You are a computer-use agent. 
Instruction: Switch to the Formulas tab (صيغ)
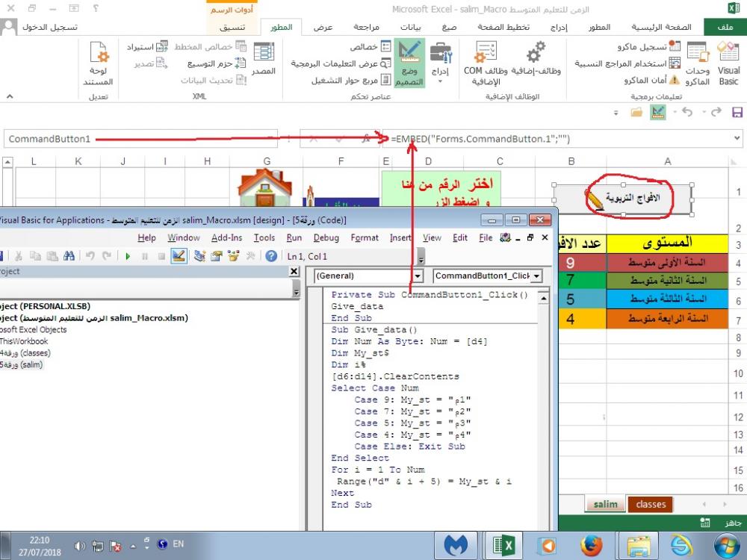pos(449,27)
